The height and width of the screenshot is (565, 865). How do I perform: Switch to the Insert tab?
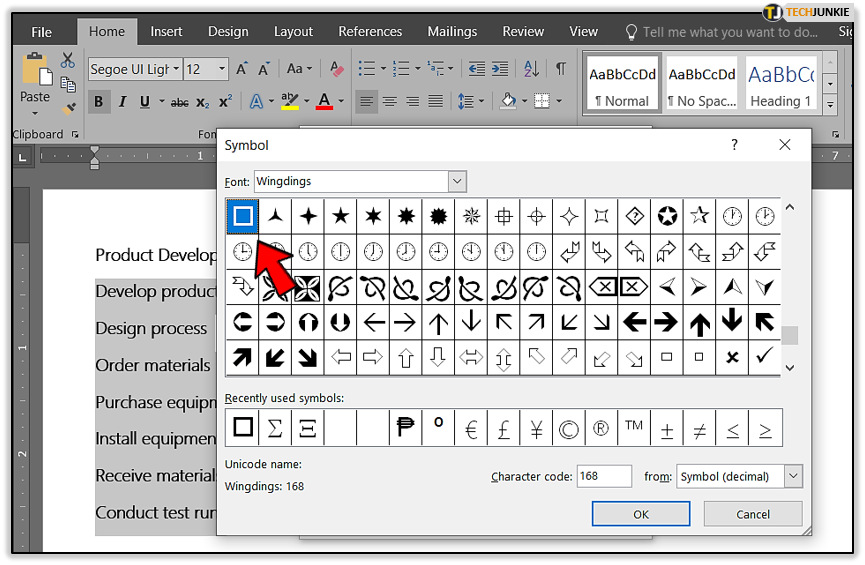click(x=166, y=32)
